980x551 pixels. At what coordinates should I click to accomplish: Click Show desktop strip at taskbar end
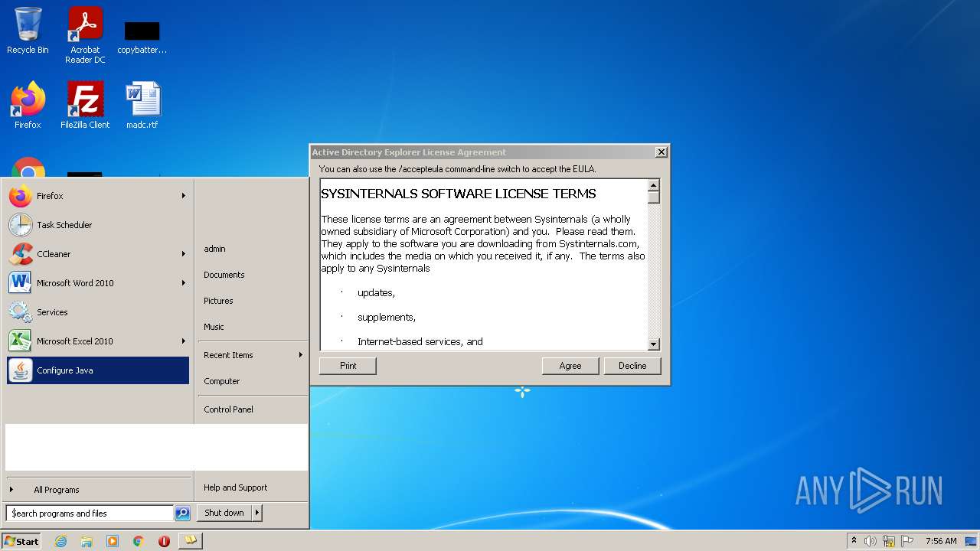971,541
